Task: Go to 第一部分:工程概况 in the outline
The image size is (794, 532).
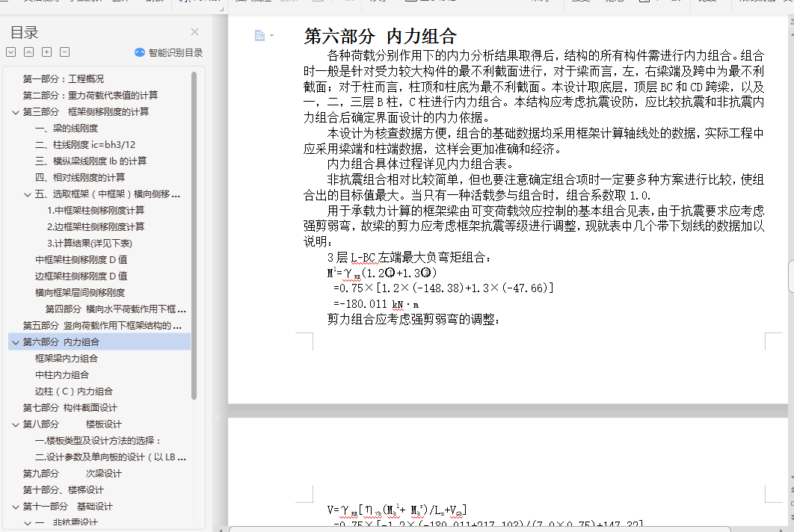Action: tap(64, 79)
